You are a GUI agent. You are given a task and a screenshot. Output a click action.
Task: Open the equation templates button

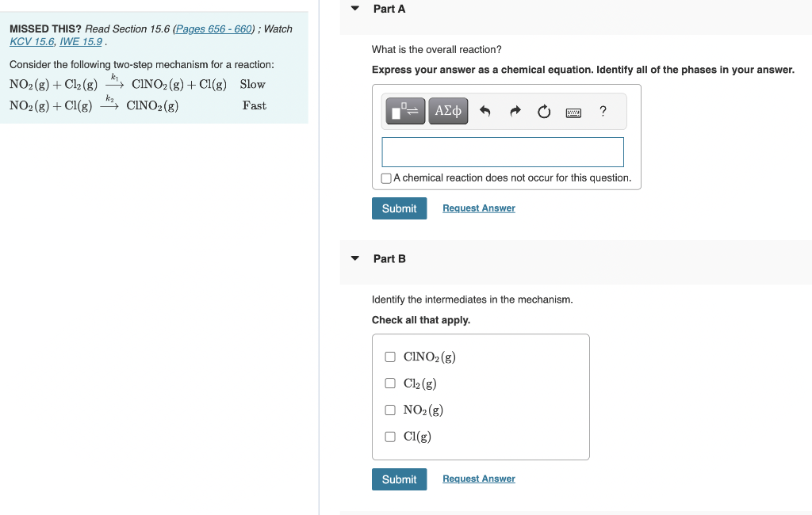point(405,111)
